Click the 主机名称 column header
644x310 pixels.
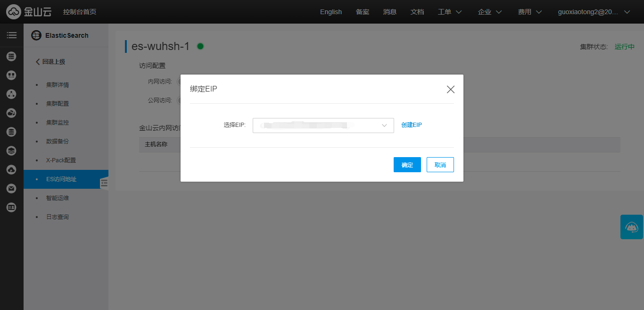click(156, 144)
